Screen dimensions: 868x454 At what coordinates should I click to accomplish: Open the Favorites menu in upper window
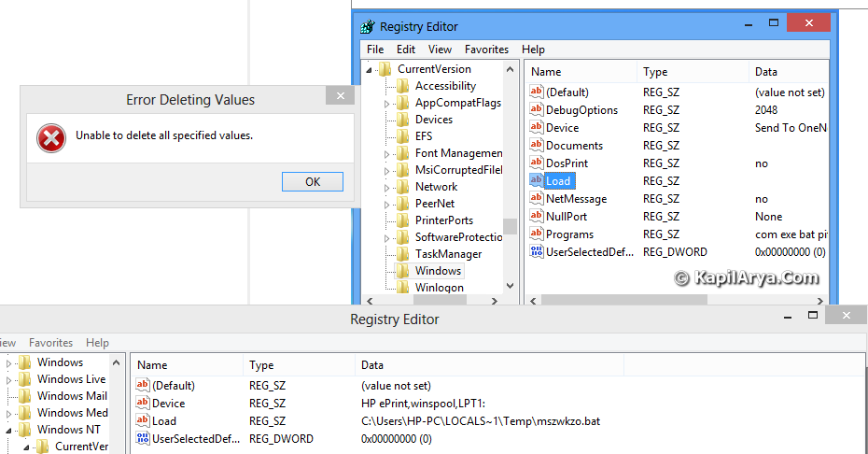coord(486,50)
